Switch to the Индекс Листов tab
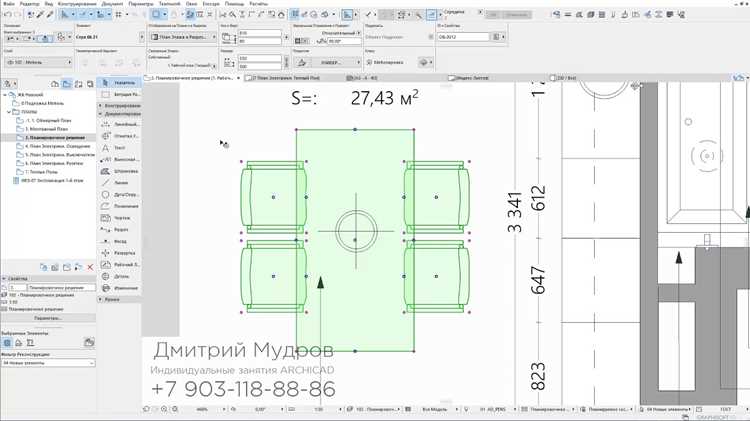 click(x=469, y=78)
